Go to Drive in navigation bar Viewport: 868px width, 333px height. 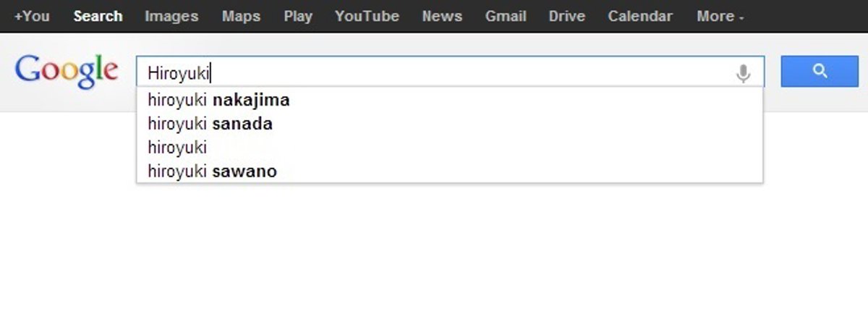[x=567, y=16]
